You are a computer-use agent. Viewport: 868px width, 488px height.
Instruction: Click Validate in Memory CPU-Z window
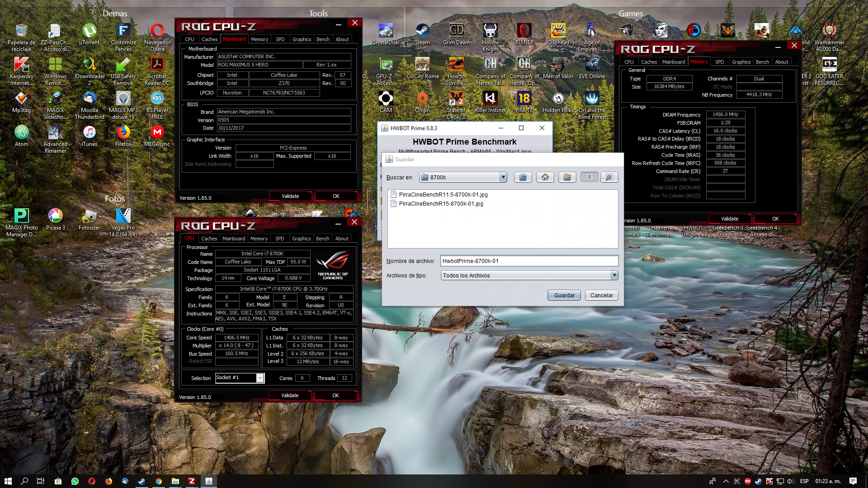click(730, 219)
